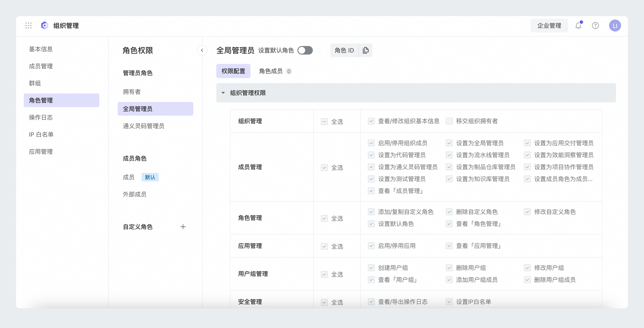This screenshot has height=328, width=644.
Task: Toggle 查看「角色管理」 checkbox
Action: point(449,224)
